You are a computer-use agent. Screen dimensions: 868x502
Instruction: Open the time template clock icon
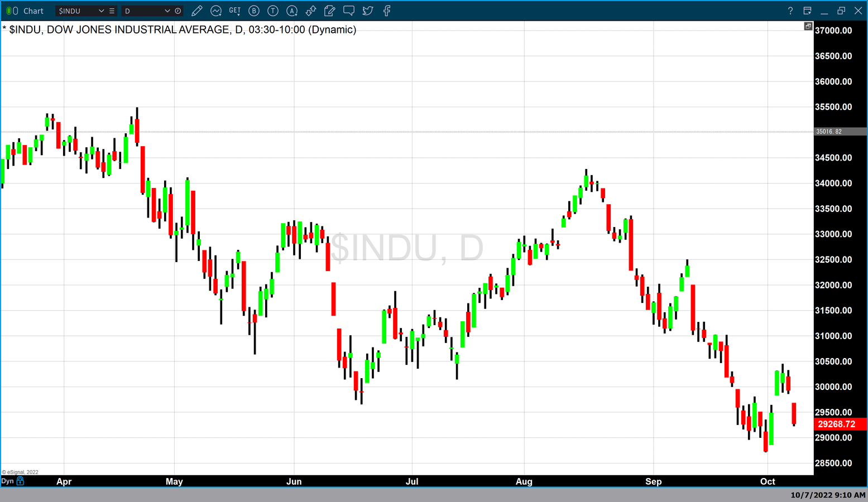(178, 11)
